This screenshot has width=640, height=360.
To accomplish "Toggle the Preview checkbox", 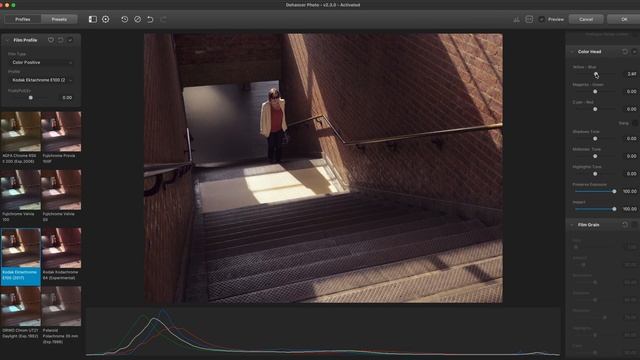I will click(542, 19).
